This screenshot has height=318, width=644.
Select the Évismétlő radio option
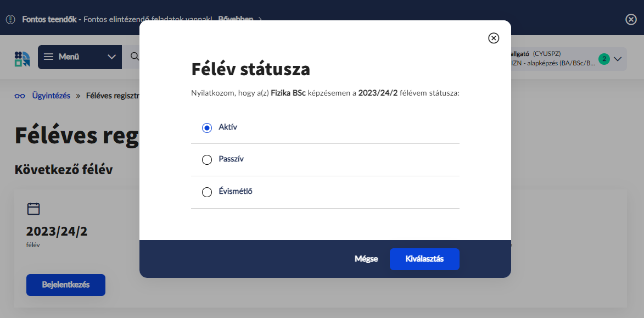pyautogui.click(x=207, y=192)
